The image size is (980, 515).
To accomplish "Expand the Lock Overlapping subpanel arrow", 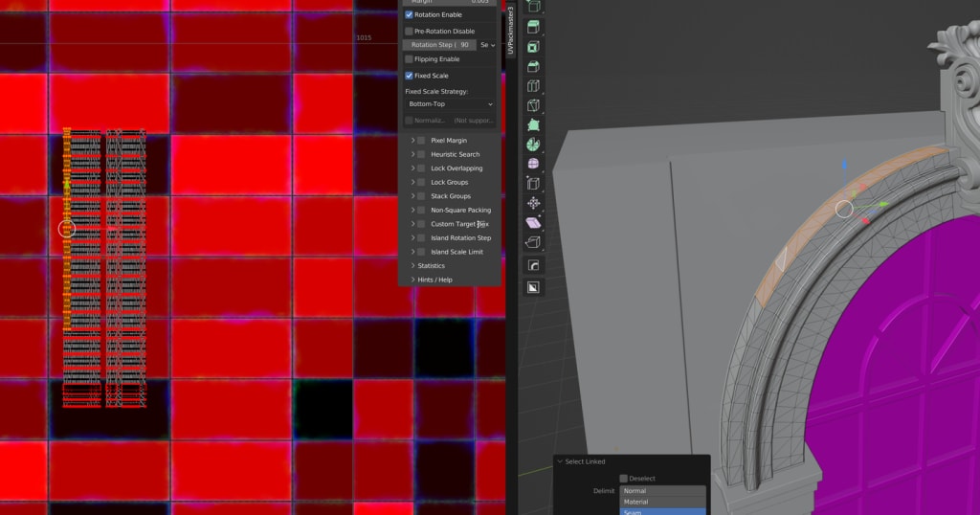I will (x=412, y=168).
